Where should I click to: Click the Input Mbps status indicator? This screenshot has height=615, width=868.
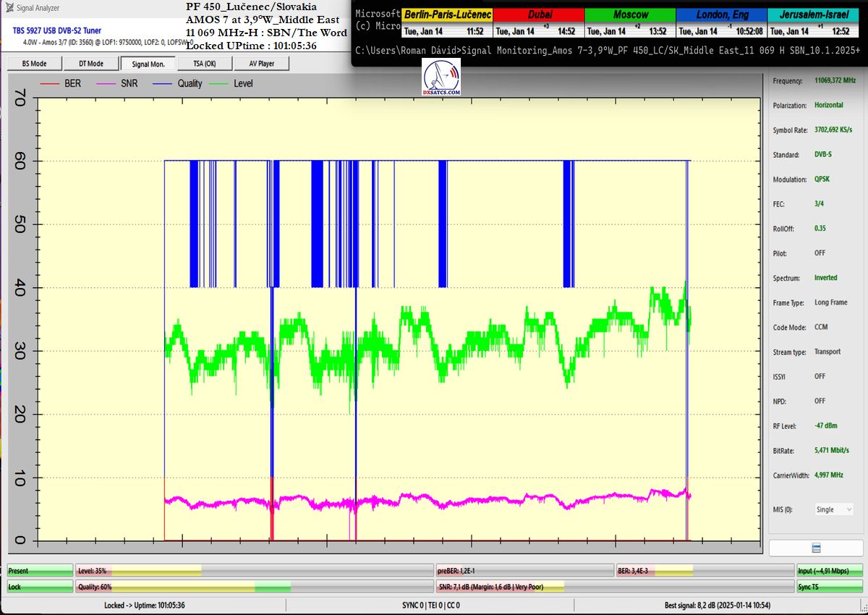coord(830,571)
